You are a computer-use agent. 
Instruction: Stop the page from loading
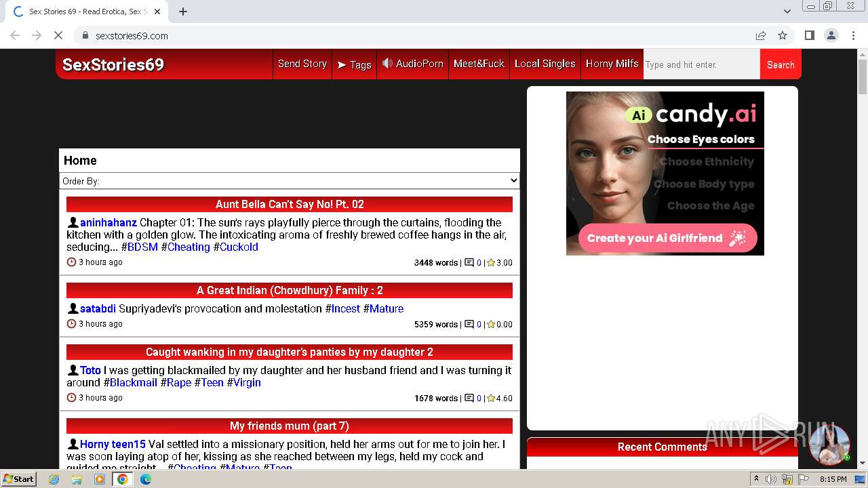click(58, 35)
